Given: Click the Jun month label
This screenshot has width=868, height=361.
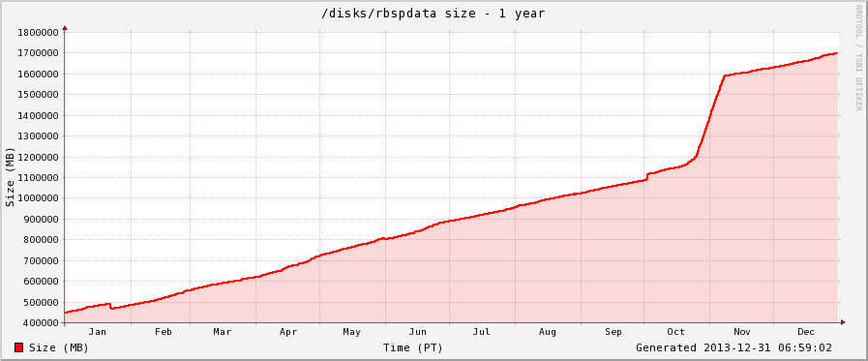Looking at the screenshot, I should click(417, 332).
